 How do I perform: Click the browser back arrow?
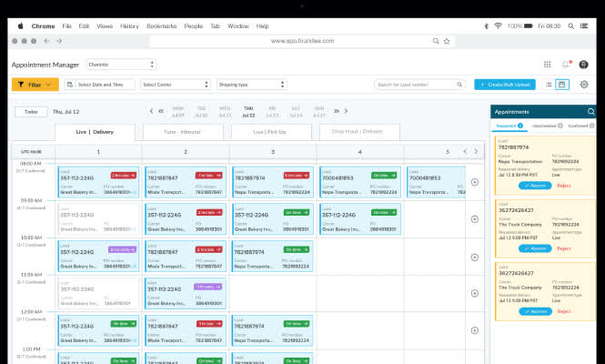tap(46, 41)
